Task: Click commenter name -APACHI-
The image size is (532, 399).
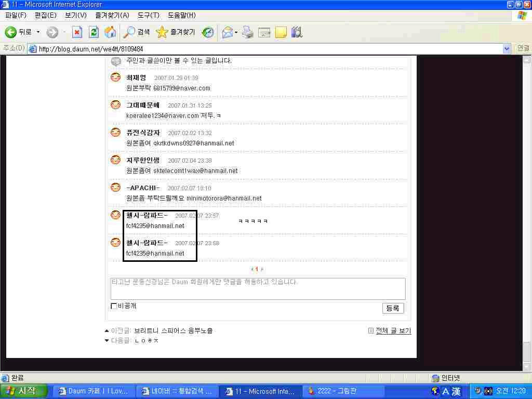Action: click(x=143, y=188)
